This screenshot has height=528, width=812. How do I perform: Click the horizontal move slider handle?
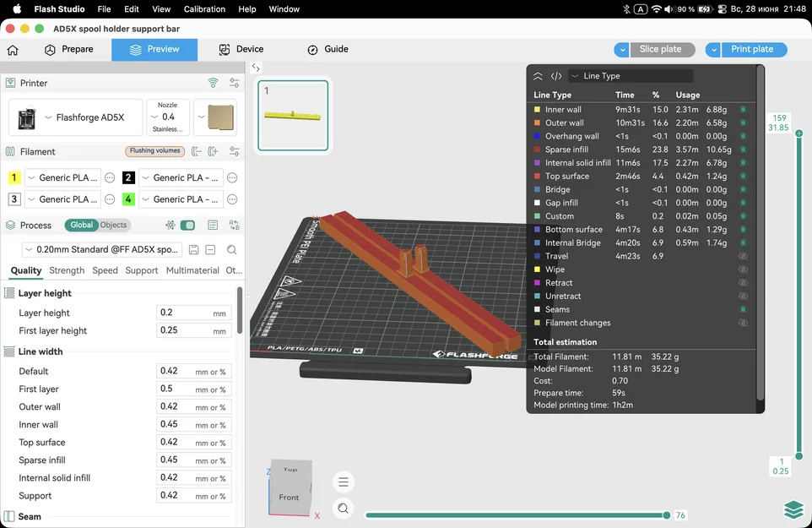pos(667,515)
